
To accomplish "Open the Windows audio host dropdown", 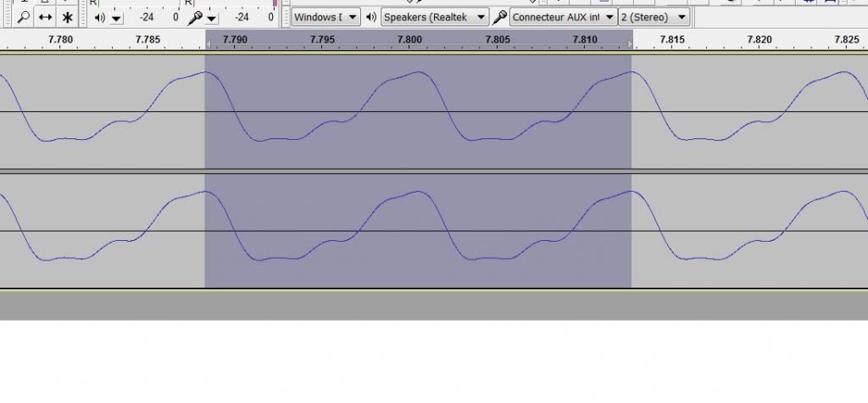I will pos(325,17).
